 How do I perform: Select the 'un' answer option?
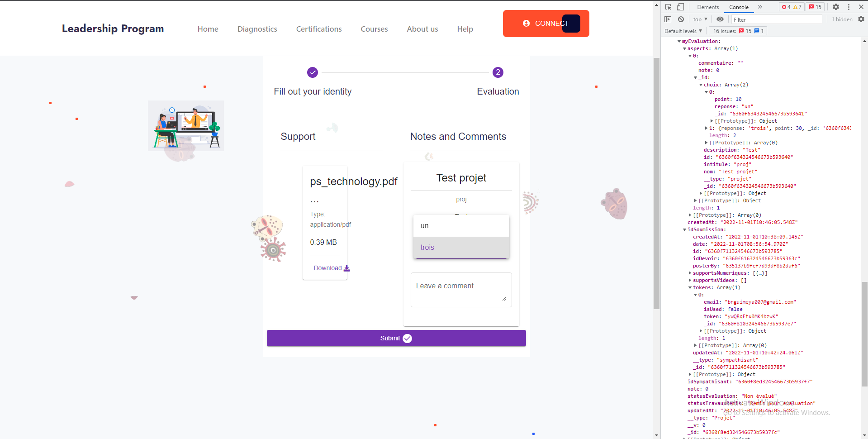[461, 226]
